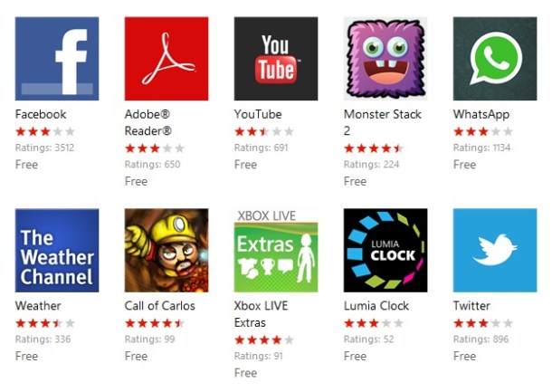Click the YouTube app name link
The width and height of the screenshot is (552, 392).
(258, 114)
